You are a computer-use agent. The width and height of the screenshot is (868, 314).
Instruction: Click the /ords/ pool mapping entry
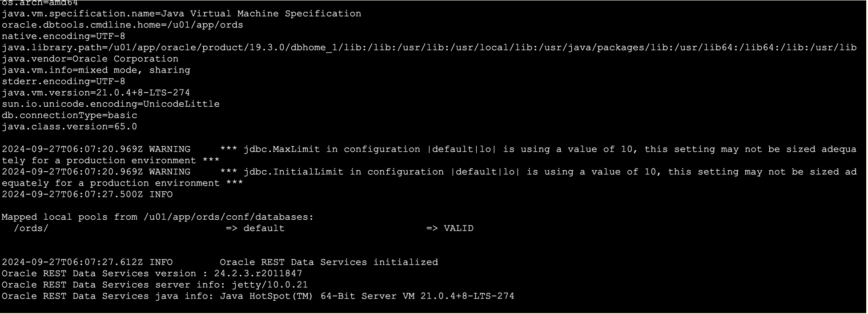(x=31, y=229)
